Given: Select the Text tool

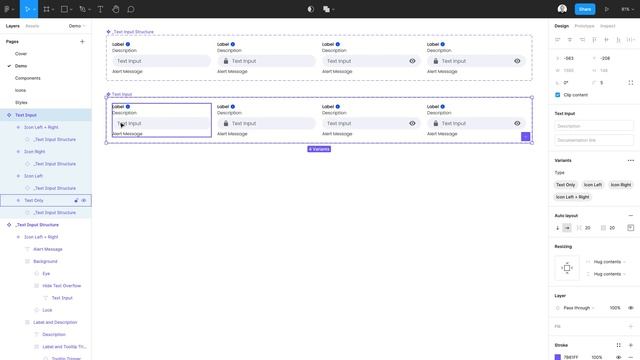Looking at the screenshot, I should point(100,9).
